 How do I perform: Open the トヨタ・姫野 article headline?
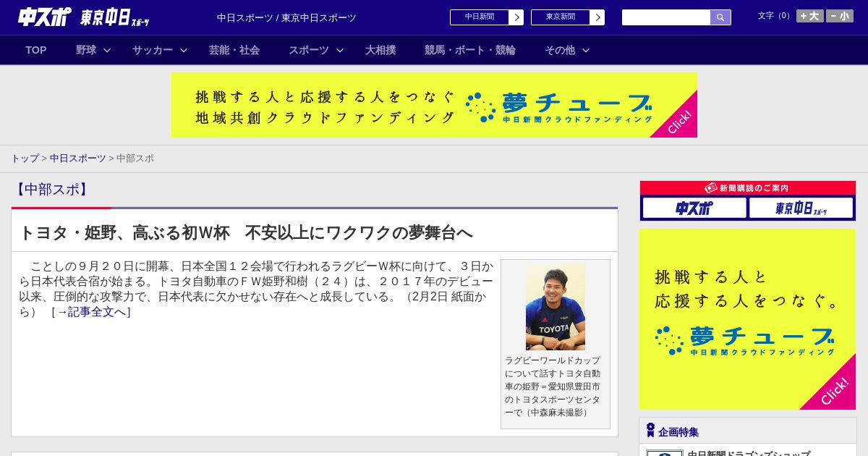pos(245,232)
